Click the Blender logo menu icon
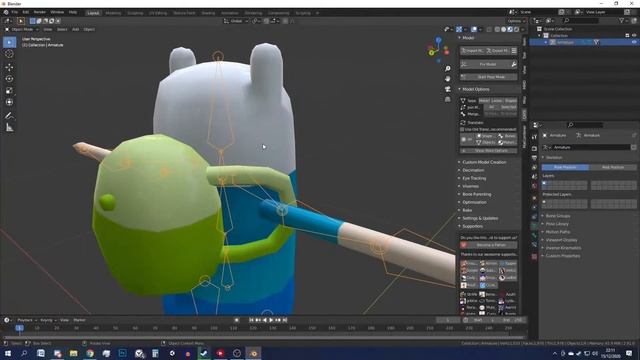The height and width of the screenshot is (360, 640). pyautogui.click(x=6, y=13)
